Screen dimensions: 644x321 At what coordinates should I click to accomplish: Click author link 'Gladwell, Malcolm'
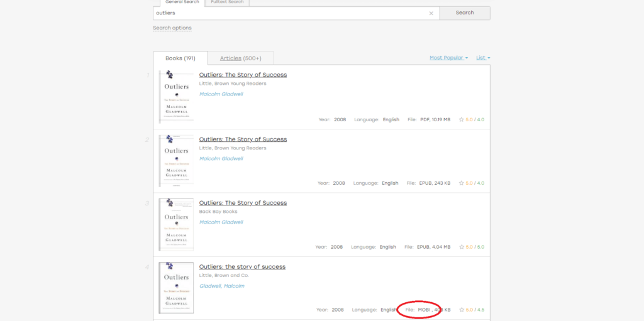point(222,286)
